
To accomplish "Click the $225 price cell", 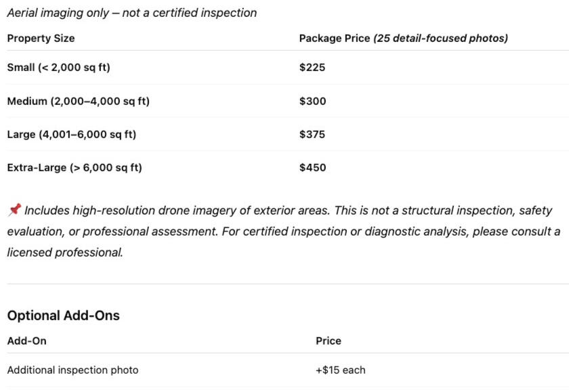I will pyautogui.click(x=312, y=68).
